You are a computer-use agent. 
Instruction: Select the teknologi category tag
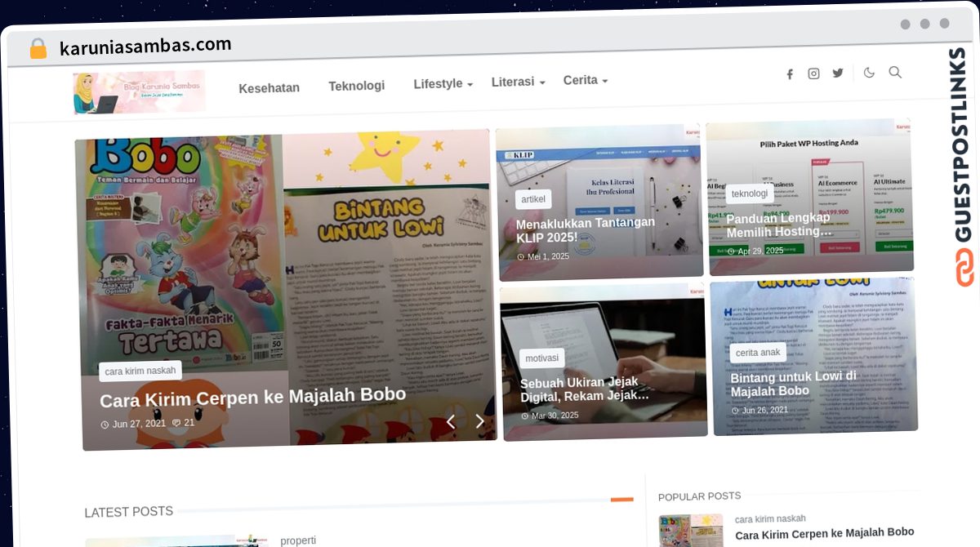[750, 193]
